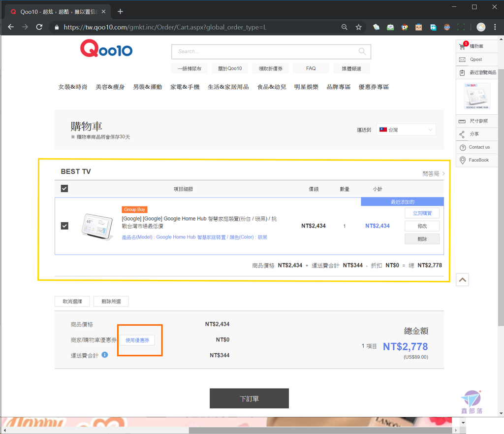Click the green dashed-square extension icon
The height and width of the screenshot is (434, 504).
[x=461, y=27]
